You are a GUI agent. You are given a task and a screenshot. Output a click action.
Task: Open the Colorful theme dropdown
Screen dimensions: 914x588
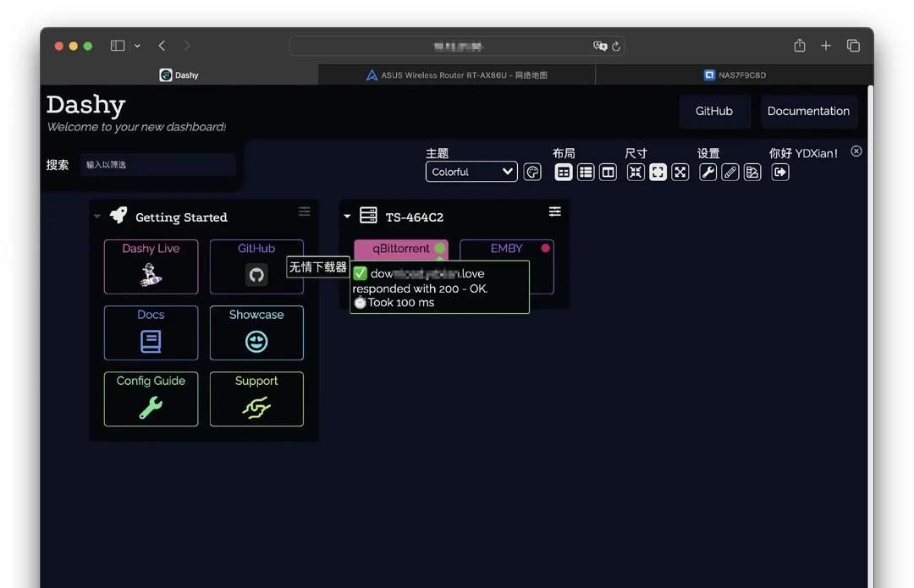pyautogui.click(x=471, y=171)
